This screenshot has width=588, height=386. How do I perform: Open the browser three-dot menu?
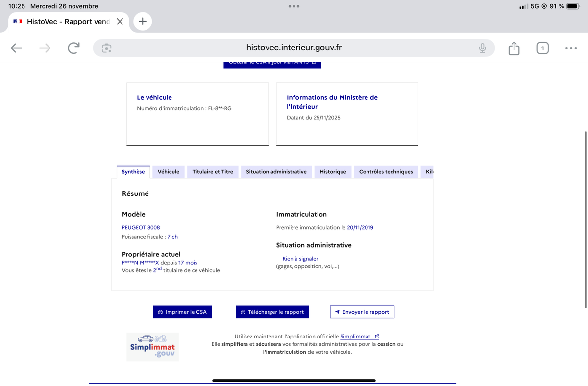point(571,48)
